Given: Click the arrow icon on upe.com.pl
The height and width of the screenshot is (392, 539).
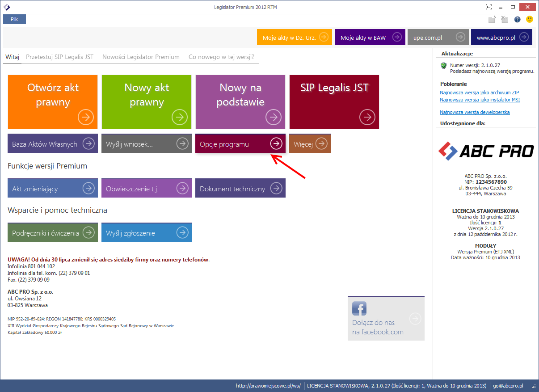Looking at the screenshot, I should 460,37.
